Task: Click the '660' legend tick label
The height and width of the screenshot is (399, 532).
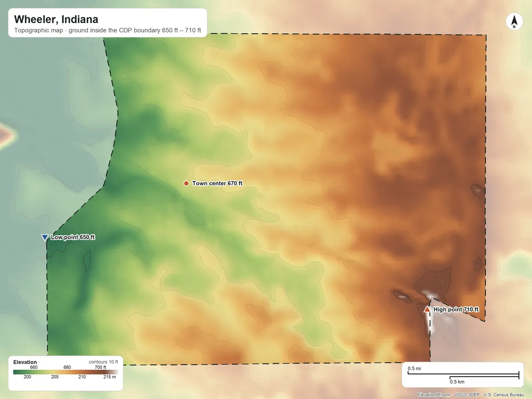Action: tap(34, 367)
